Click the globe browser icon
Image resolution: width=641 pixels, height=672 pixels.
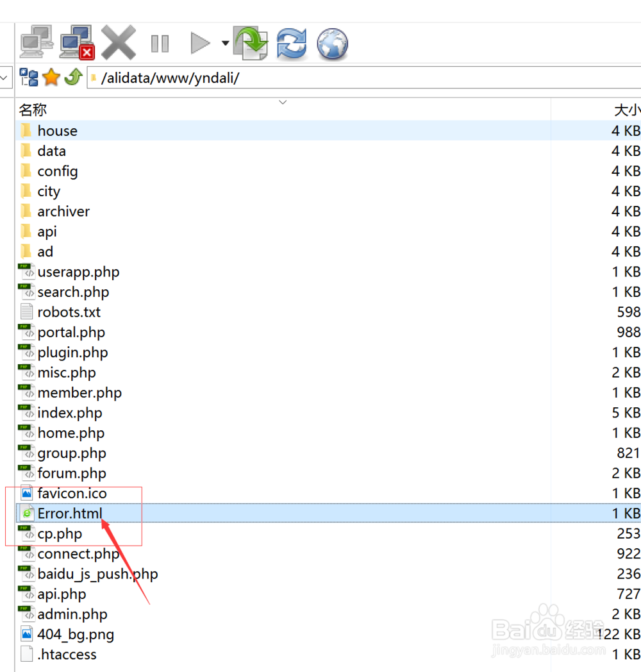coord(333,44)
